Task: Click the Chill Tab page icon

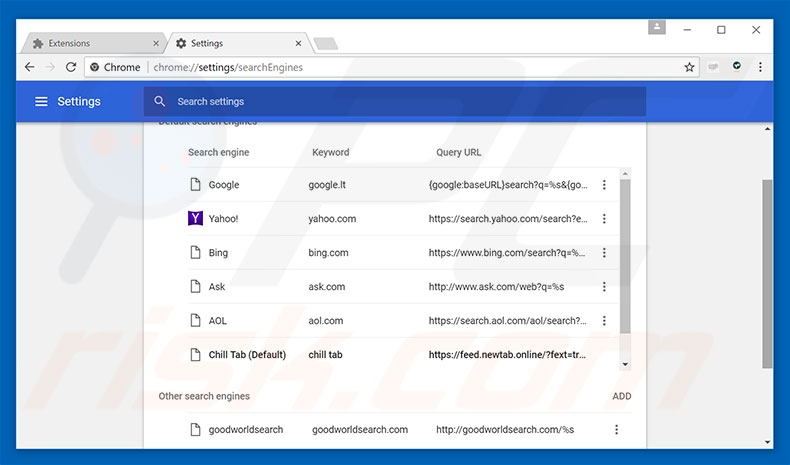Action: click(195, 355)
